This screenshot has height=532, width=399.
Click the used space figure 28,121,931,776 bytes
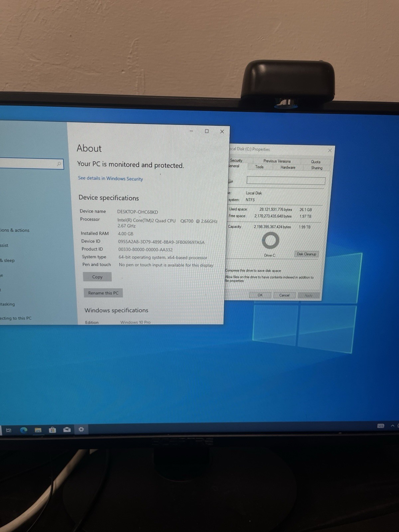(x=276, y=209)
